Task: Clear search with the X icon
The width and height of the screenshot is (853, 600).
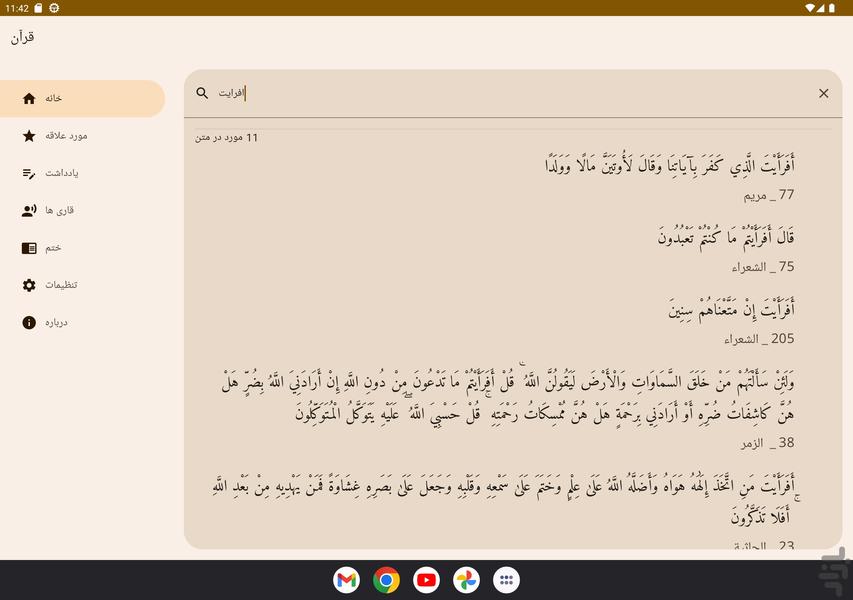Action: [x=824, y=94]
